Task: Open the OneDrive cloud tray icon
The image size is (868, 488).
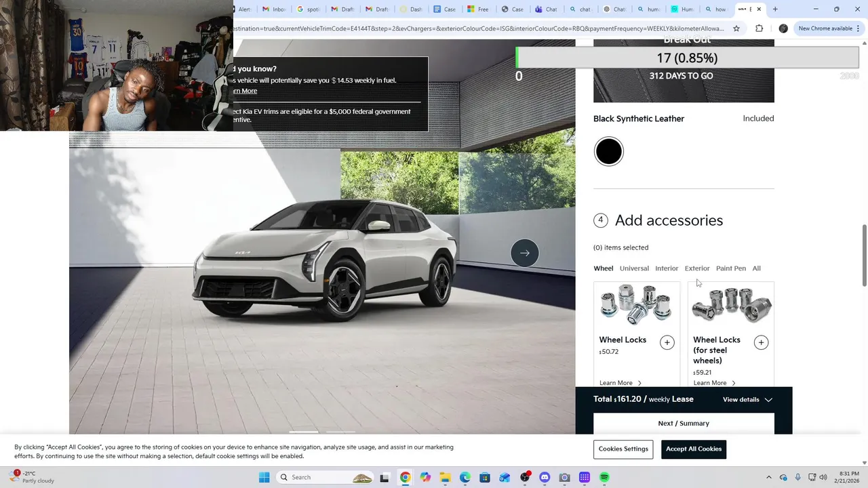Action: click(783, 477)
